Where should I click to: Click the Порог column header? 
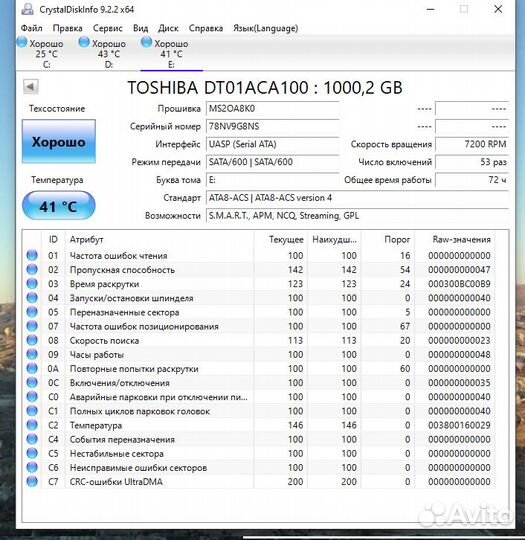pyautogui.click(x=387, y=239)
